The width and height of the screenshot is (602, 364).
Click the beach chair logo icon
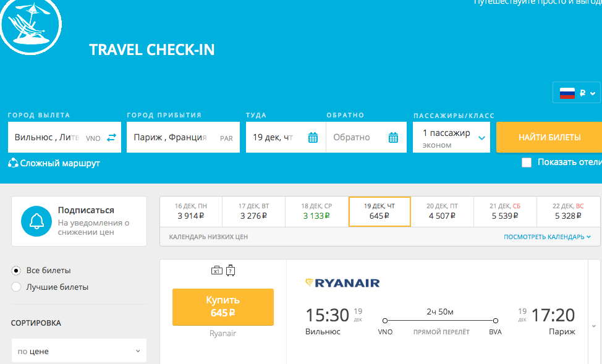(x=30, y=25)
